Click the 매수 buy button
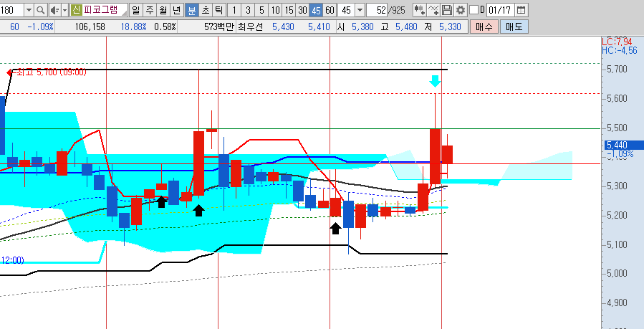This screenshot has width=644, height=329. coord(484,27)
